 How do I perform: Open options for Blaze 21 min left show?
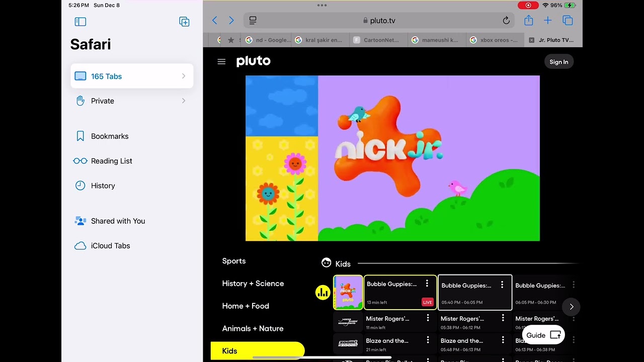point(428,340)
